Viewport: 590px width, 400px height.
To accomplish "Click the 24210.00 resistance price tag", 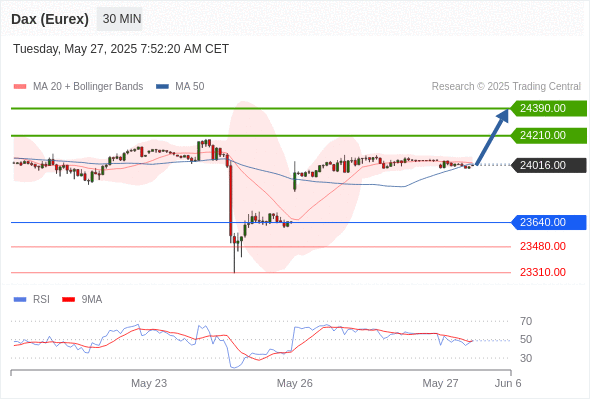I will (x=548, y=135).
